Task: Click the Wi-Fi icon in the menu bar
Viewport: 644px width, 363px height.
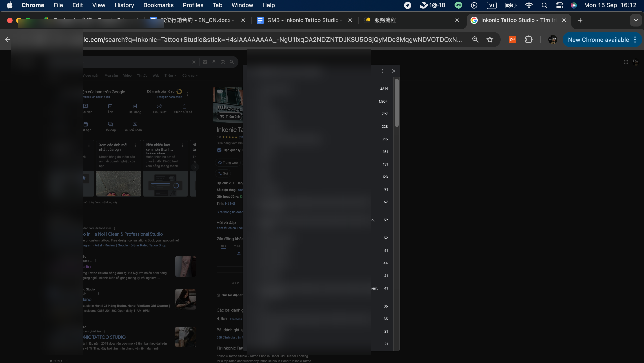Action: click(x=529, y=5)
